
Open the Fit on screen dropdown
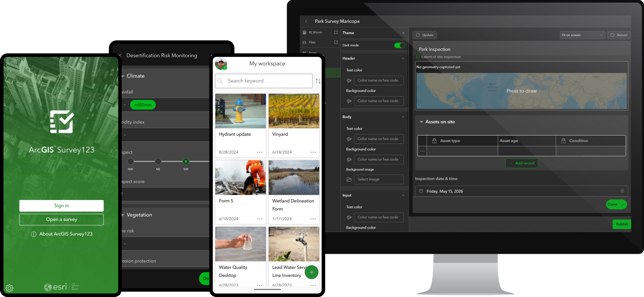582,35
